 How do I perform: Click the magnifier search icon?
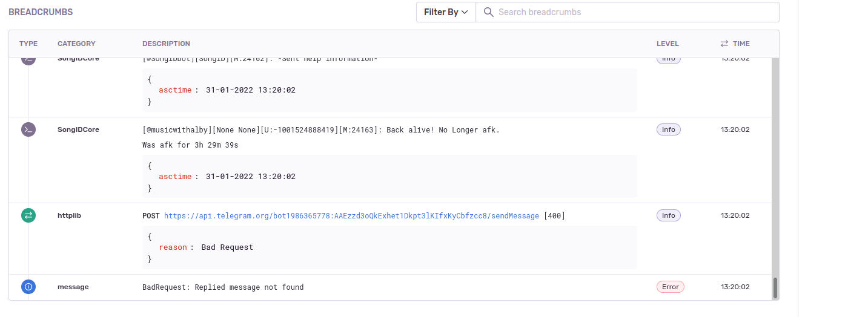[488, 12]
